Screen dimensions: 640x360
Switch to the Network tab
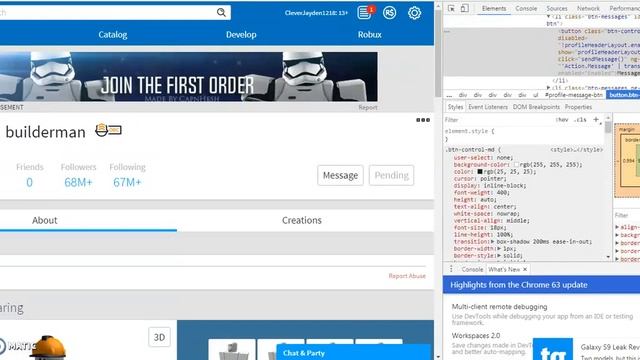coord(588,8)
